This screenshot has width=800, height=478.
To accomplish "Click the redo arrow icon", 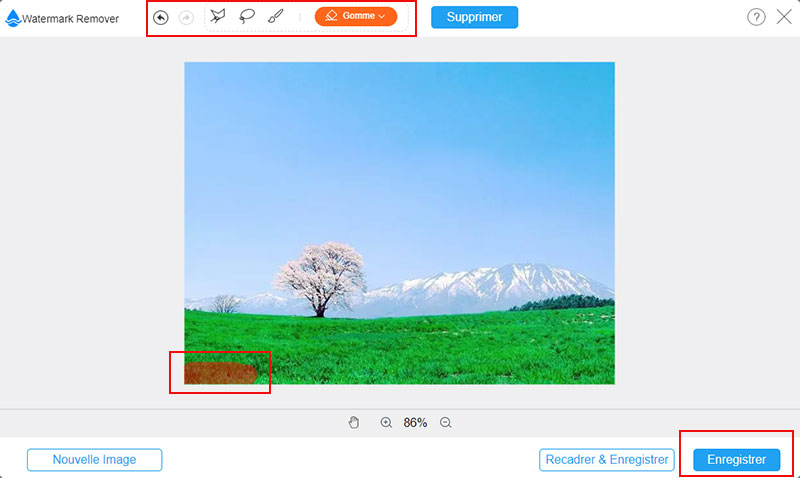I will click(186, 17).
